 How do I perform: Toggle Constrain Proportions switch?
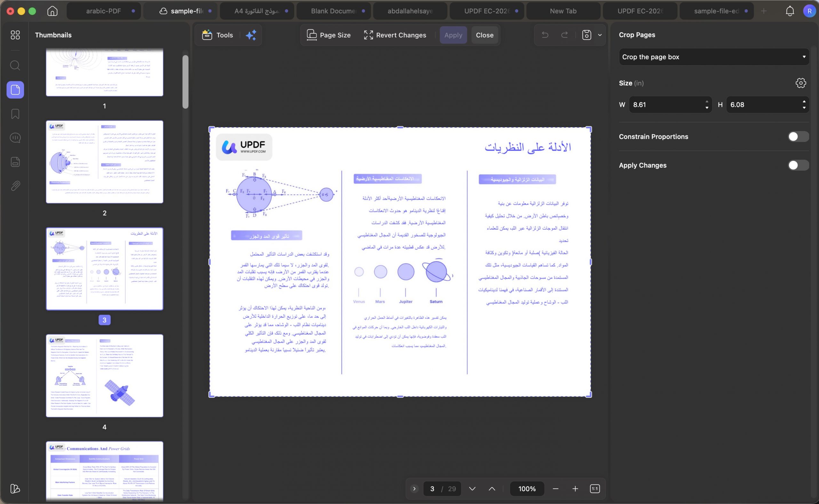click(x=798, y=136)
